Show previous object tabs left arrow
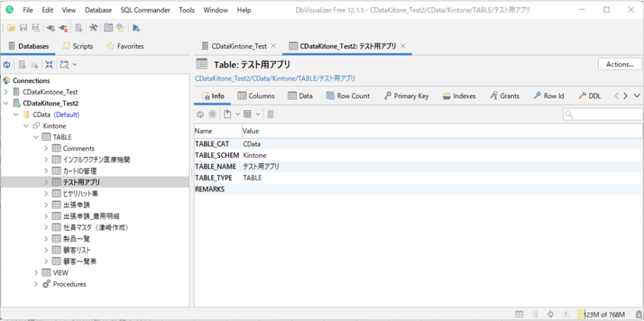 pyautogui.click(x=616, y=96)
